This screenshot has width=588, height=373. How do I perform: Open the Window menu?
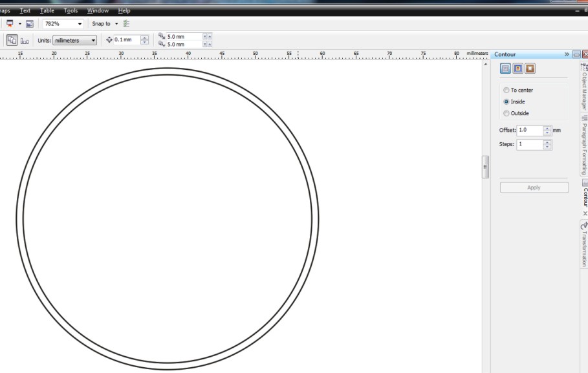pos(98,10)
